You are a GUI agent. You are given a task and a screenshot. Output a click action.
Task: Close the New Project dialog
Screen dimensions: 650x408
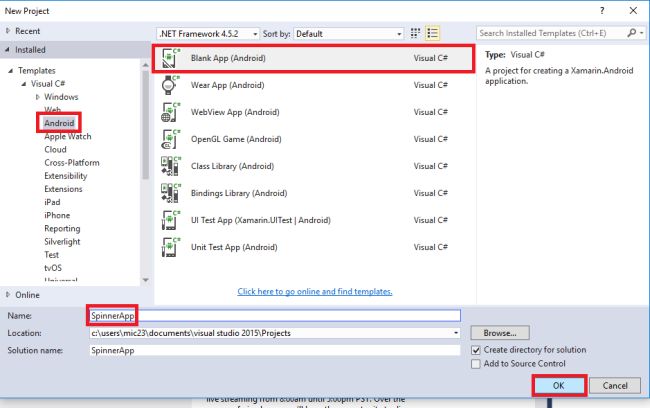(x=633, y=10)
